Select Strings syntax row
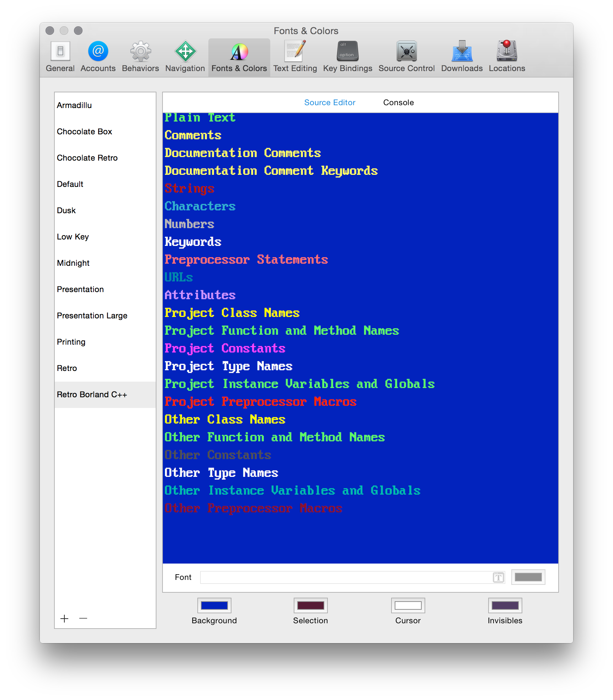The height and width of the screenshot is (700, 613). [x=361, y=188]
